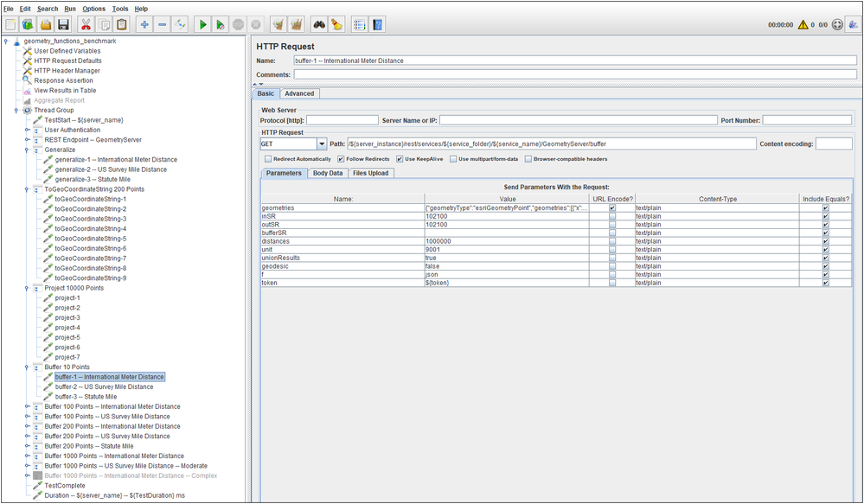Screen dimensions: 864x504
Task: Open the Run menu
Action: [x=71, y=9]
